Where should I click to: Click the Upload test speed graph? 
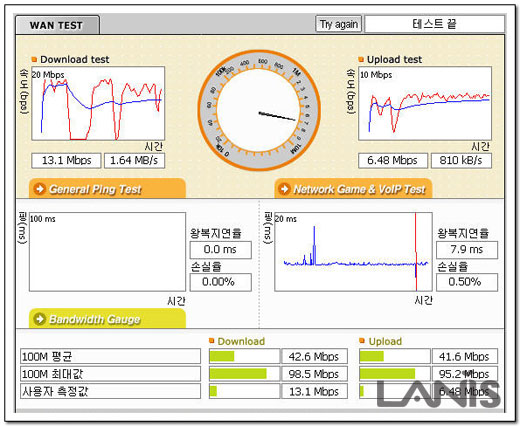coord(425,103)
